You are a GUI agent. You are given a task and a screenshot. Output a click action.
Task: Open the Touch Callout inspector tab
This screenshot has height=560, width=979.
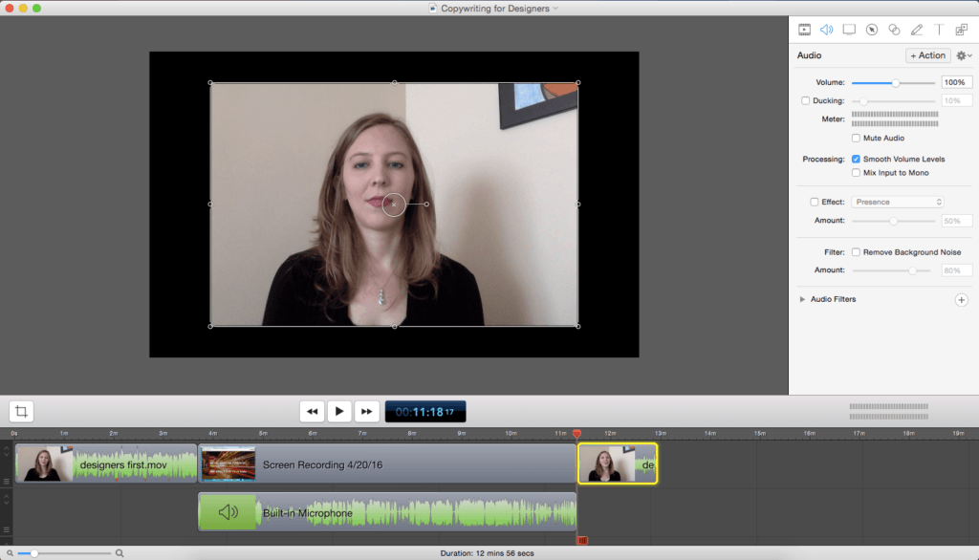(894, 30)
